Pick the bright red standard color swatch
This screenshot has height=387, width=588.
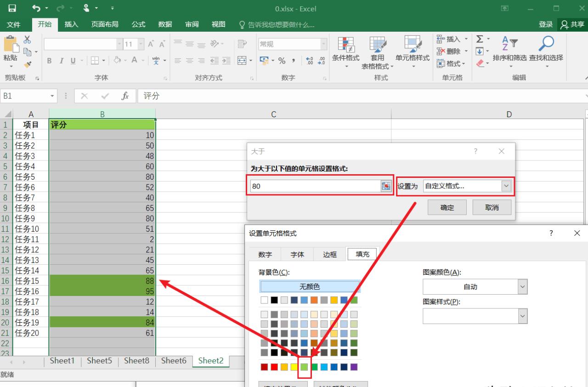pos(274,367)
